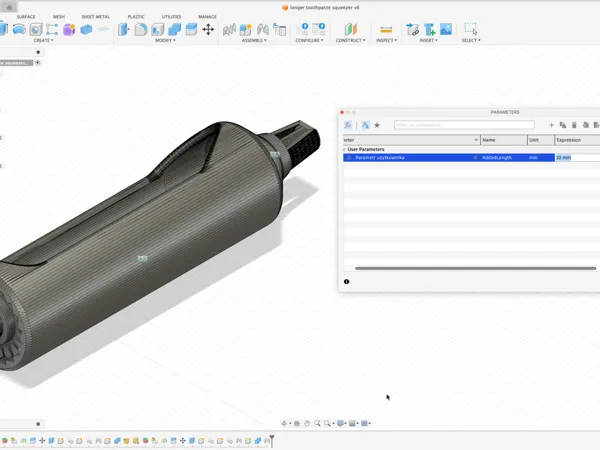The height and width of the screenshot is (450, 600).
Task: Select the Split Body tool
Action: click(191, 29)
